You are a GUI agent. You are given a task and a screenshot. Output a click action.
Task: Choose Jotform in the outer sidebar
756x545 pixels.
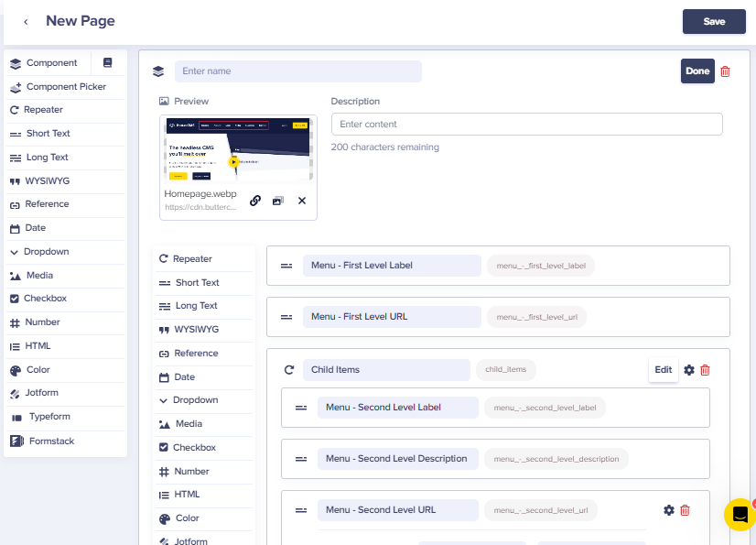[x=66, y=393]
